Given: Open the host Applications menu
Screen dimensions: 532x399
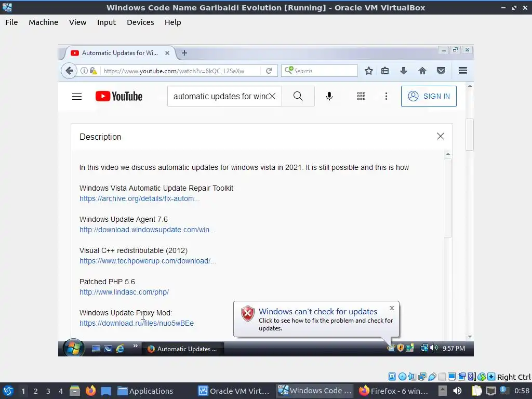Looking at the screenshot, I should [145, 391].
